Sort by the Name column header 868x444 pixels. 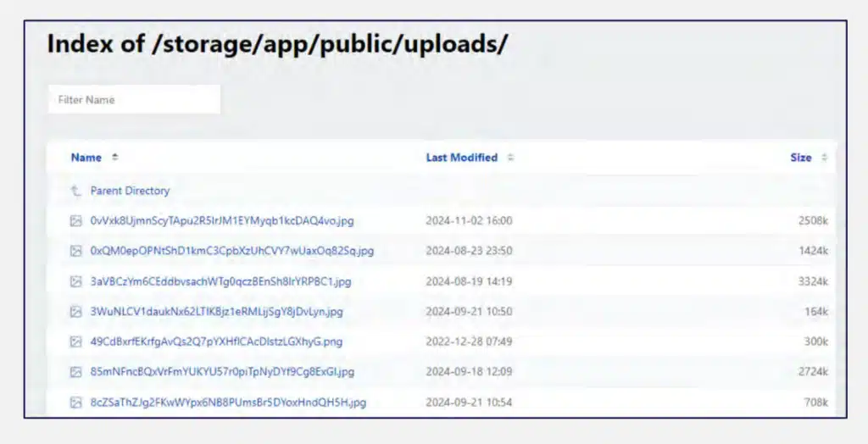tap(86, 158)
